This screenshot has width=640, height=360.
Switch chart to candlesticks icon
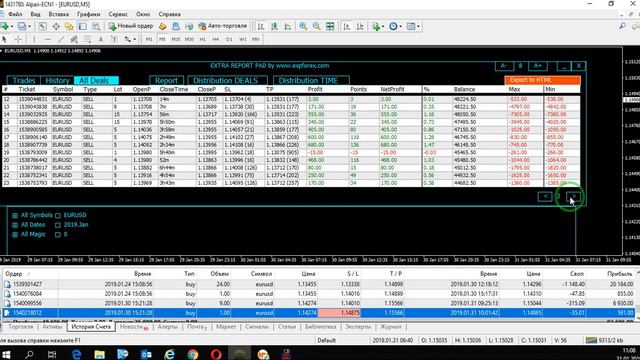point(274,26)
